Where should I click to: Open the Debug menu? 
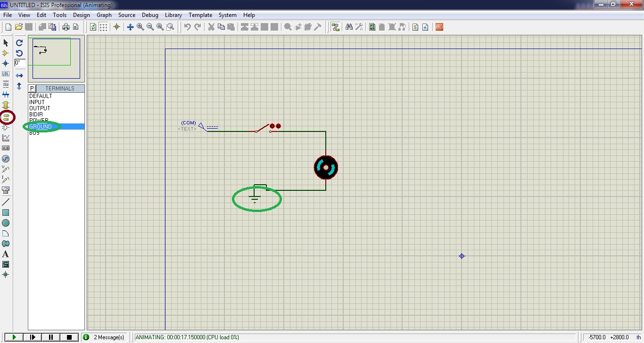click(x=150, y=15)
